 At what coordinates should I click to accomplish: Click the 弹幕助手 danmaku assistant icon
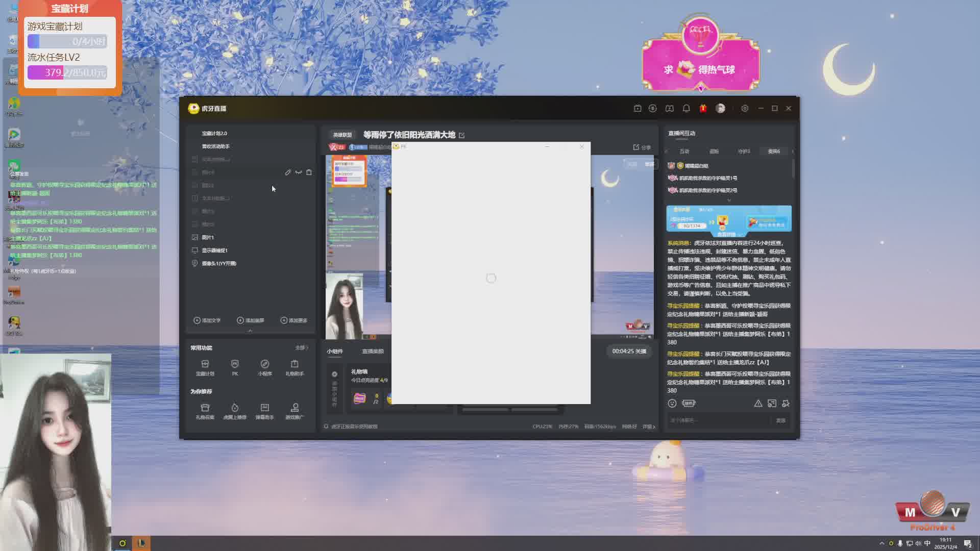(x=264, y=410)
